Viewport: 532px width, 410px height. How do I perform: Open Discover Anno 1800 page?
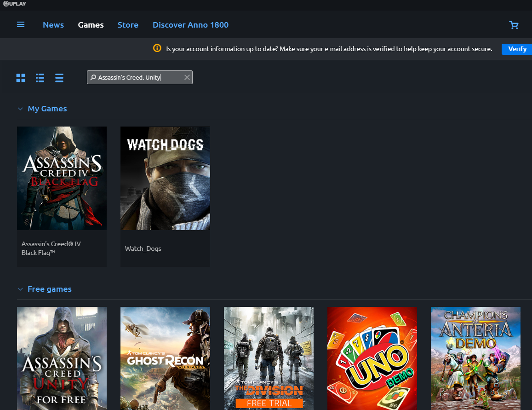coord(190,25)
